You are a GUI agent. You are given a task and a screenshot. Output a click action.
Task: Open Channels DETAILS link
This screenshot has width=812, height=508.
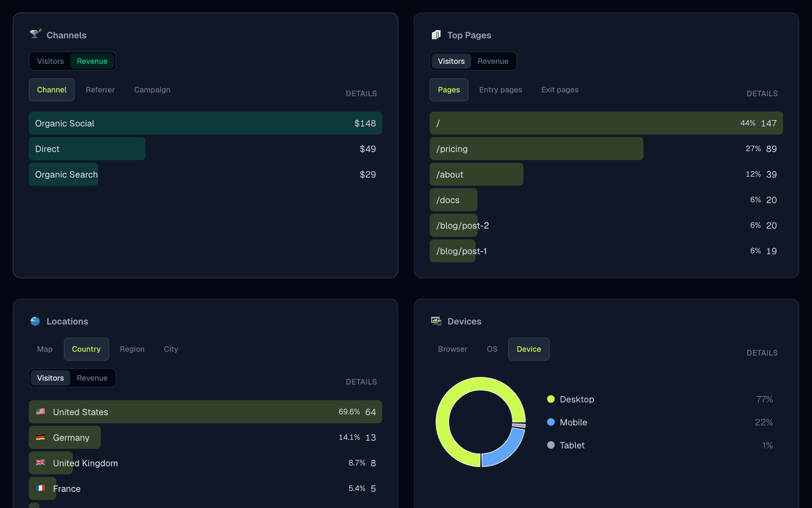click(361, 94)
